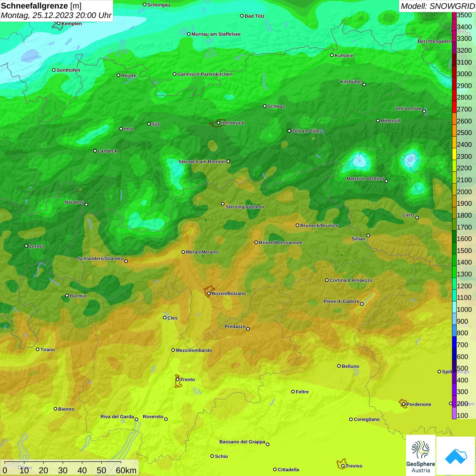Click the Bruneck/Brunico location marker
Image resolution: width=476 pixels, height=476 pixels.
pyautogui.click(x=297, y=225)
